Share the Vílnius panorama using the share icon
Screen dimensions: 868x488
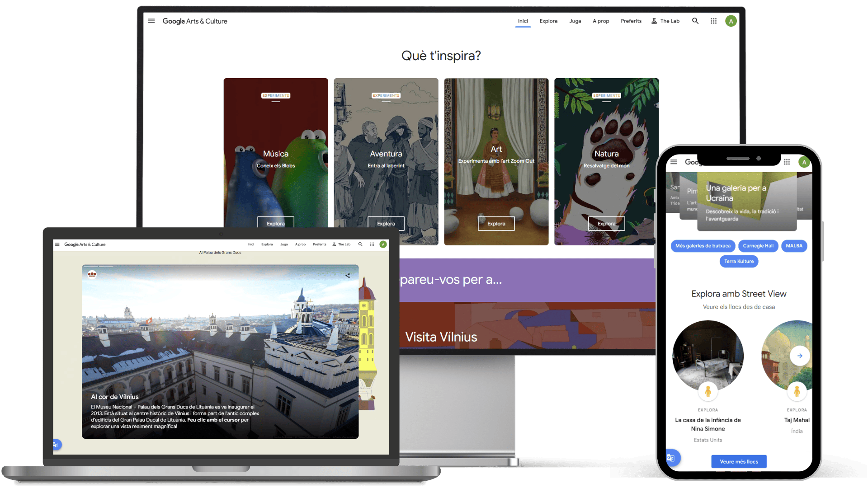pos(348,276)
